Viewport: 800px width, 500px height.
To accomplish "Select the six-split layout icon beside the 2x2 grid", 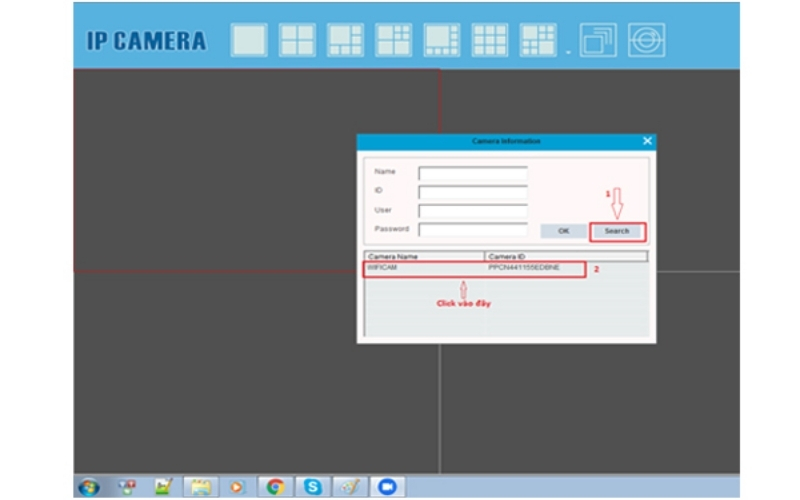I will coord(345,41).
